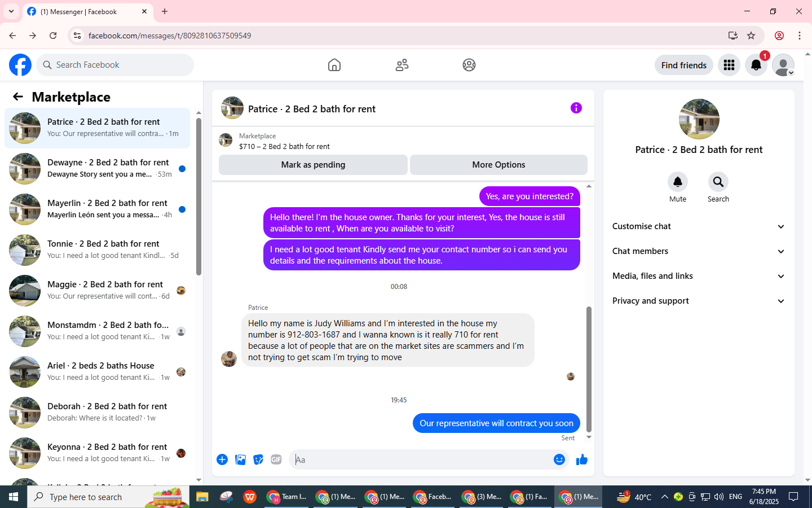The image size is (812, 508).
Task: Launch File Explorer from the taskbar
Action: point(202,497)
